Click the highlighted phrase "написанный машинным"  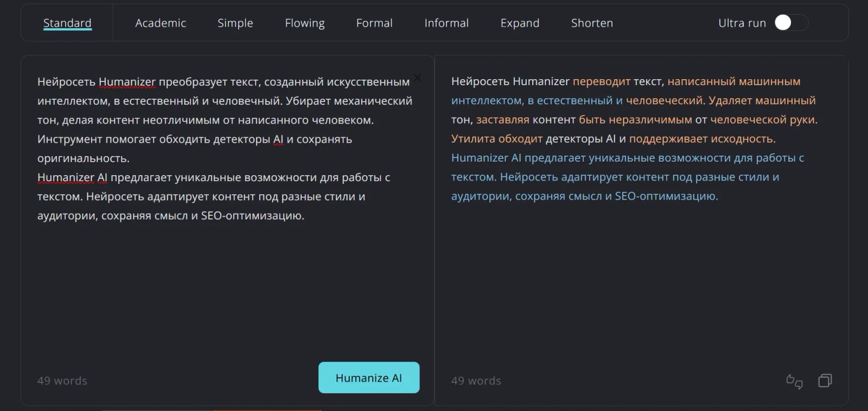click(x=734, y=81)
